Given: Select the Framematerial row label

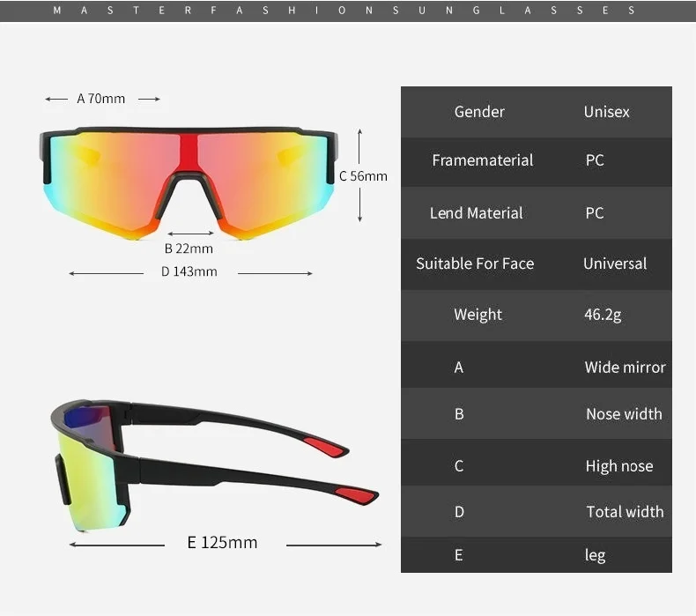Looking at the screenshot, I should point(483,160).
